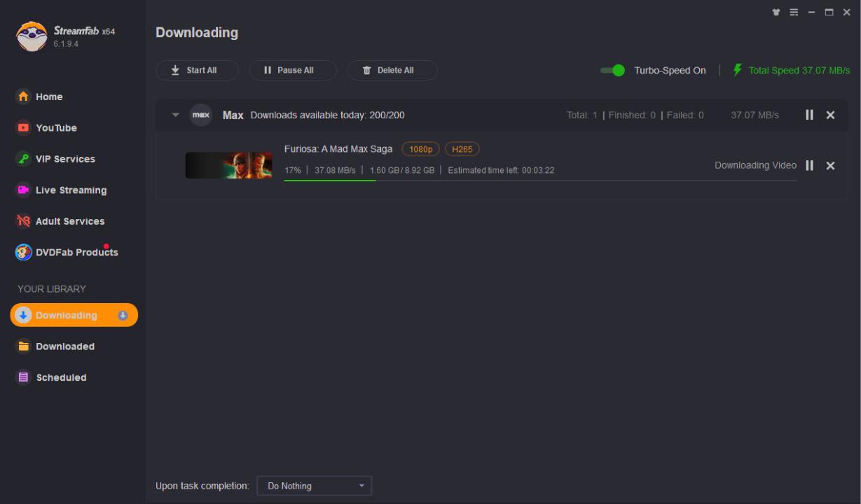Select the Downloading library tab

74,315
